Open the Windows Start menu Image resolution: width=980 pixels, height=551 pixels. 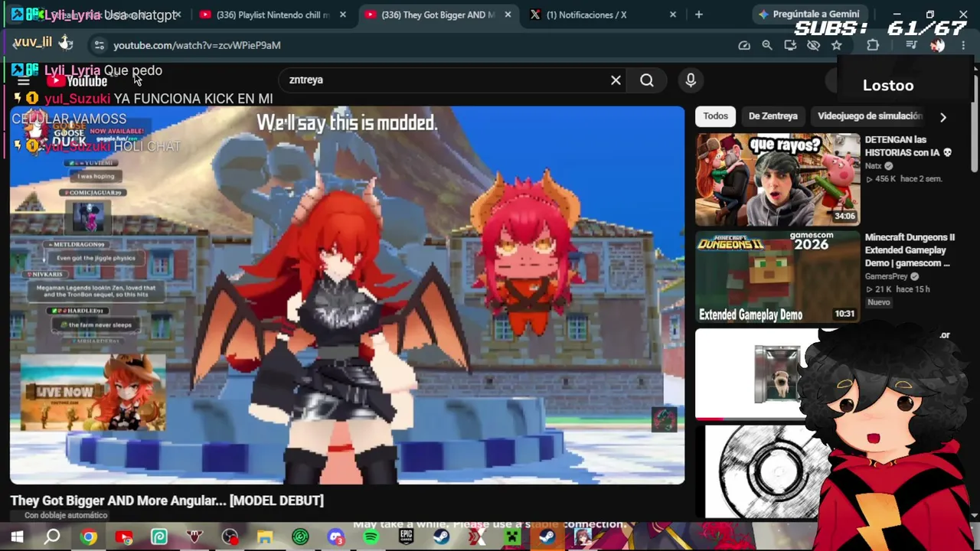[17, 537]
